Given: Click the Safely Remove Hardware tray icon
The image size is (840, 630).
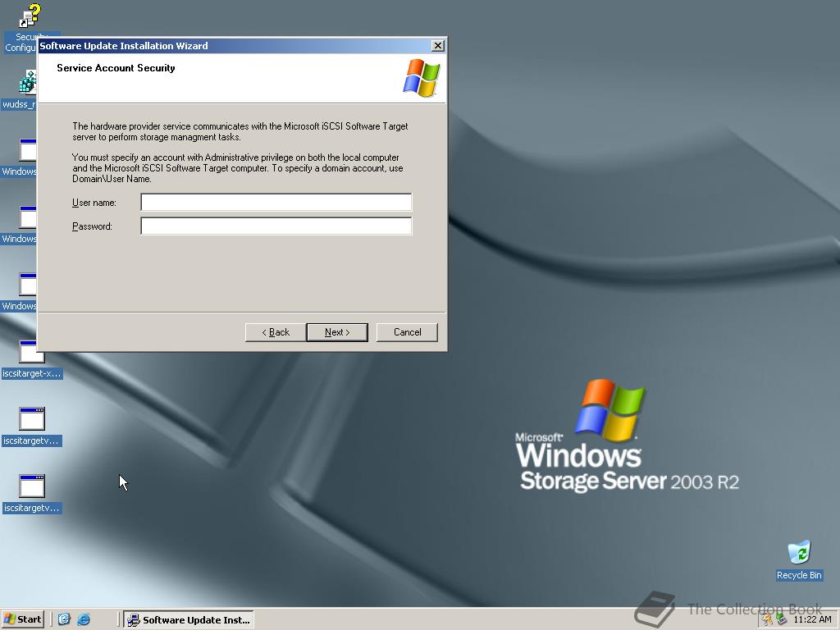Looking at the screenshot, I should pos(780,619).
